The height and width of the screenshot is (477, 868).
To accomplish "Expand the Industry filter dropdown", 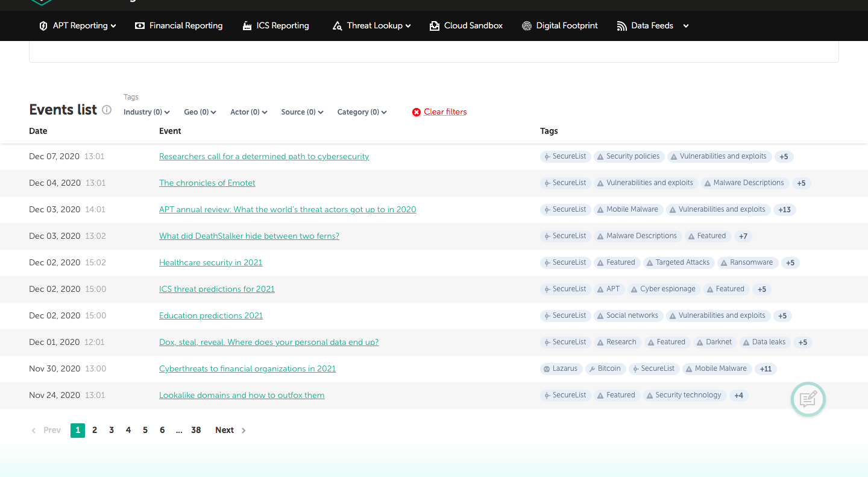I will (x=146, y=112).
